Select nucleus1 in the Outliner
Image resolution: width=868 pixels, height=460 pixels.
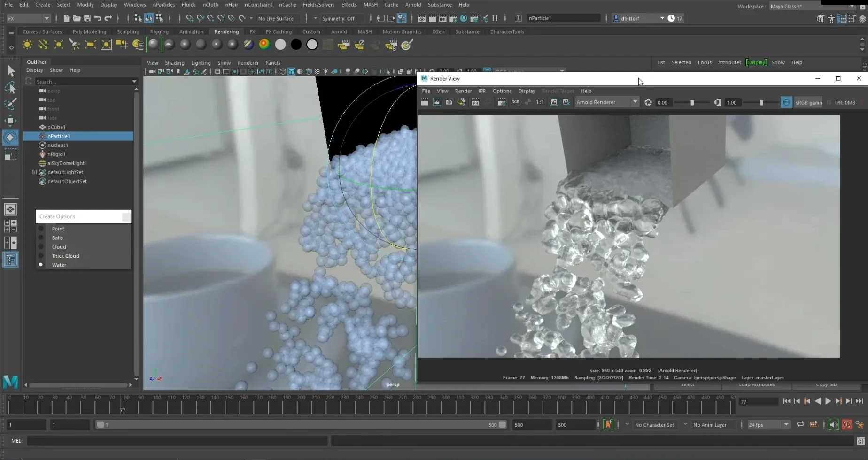[58, 145]
